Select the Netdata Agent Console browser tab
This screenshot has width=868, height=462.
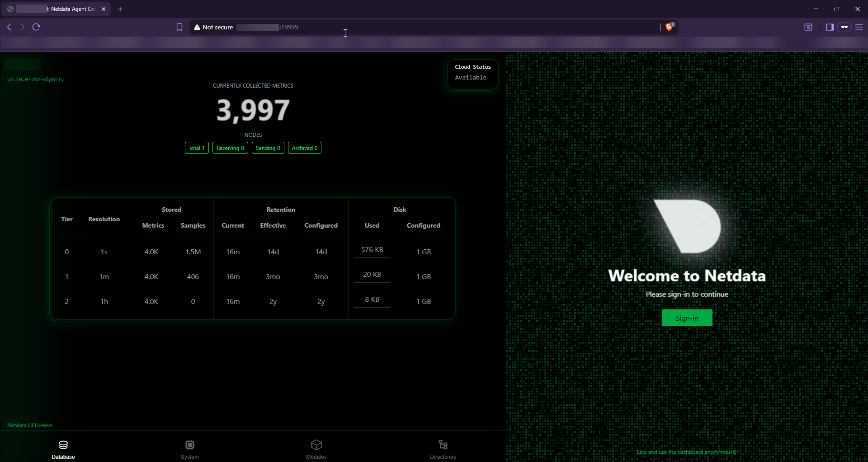[56, 9]
